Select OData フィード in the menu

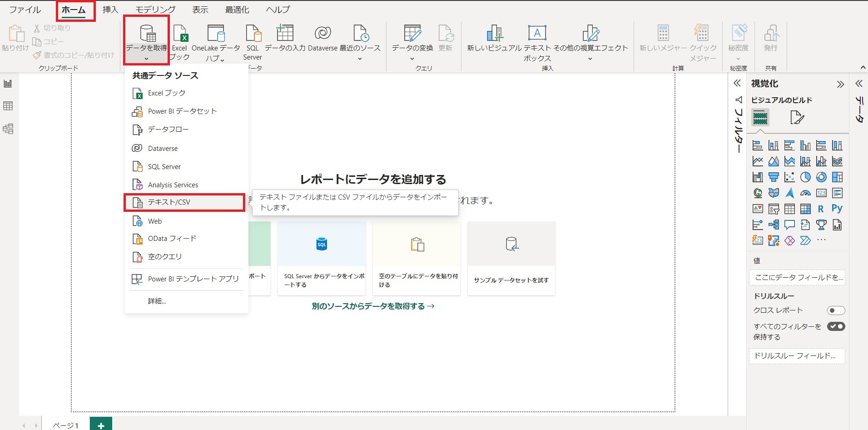pyautogui.click(x=186, y=239)
